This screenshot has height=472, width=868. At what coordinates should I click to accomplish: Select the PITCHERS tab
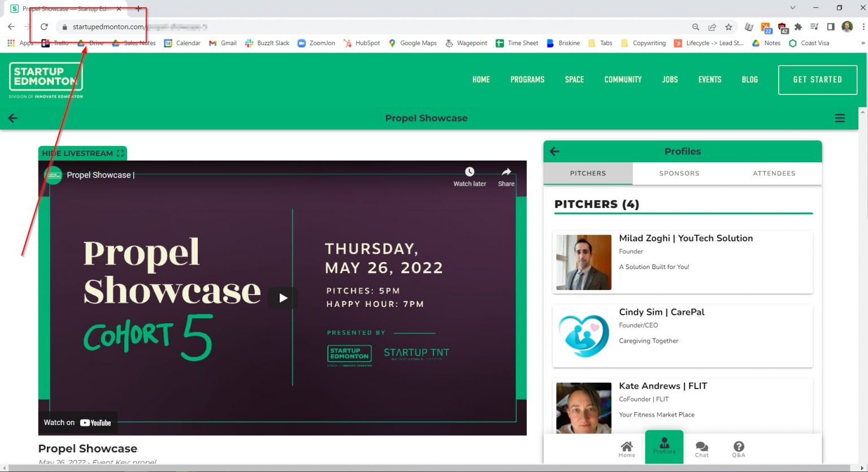point(588,174)
